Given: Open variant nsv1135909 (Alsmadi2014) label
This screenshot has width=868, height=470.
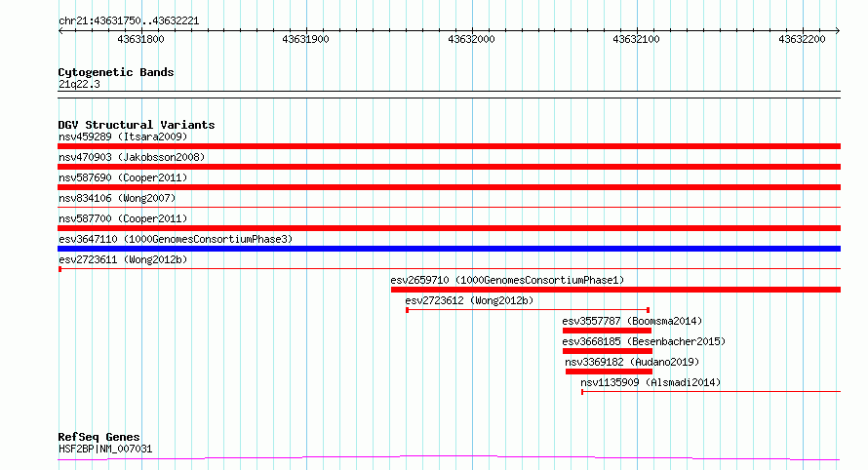Looking at the screenshot, I should click(x=651, y=382).
